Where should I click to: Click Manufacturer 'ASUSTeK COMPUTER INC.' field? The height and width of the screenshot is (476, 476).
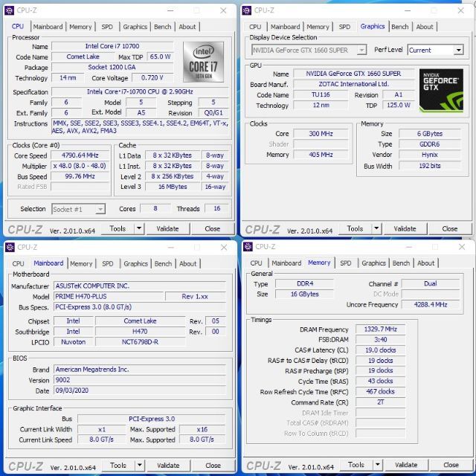tap(140, 286)
